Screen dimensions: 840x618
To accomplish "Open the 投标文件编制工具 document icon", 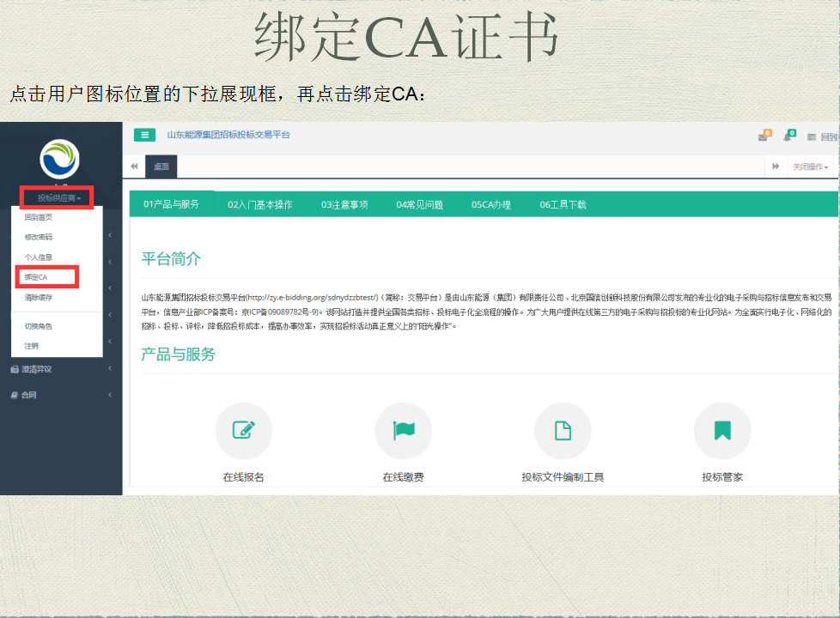I will click(x=563, y=431).
